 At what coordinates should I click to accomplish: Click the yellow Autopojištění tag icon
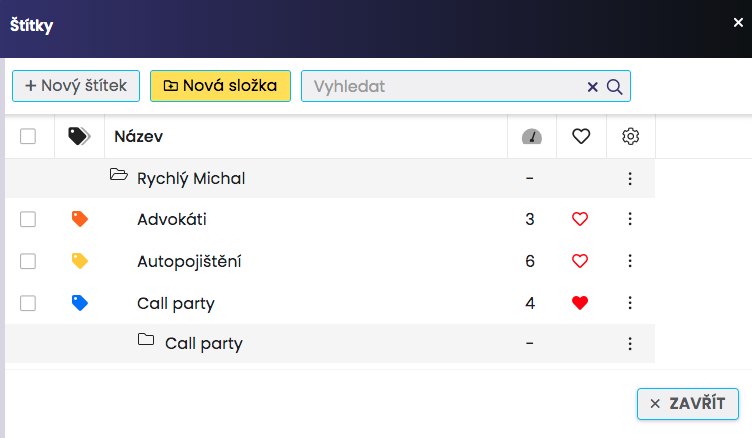pos(80,261)
